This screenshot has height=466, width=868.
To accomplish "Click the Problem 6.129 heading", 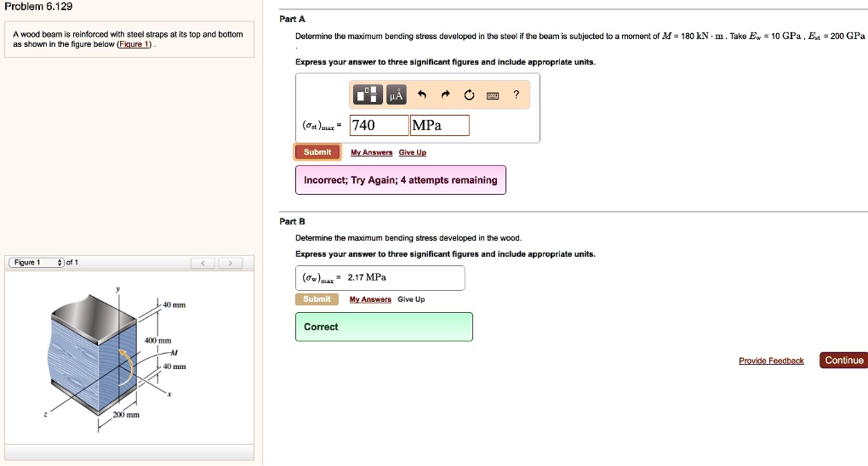I will coord(38,7).
